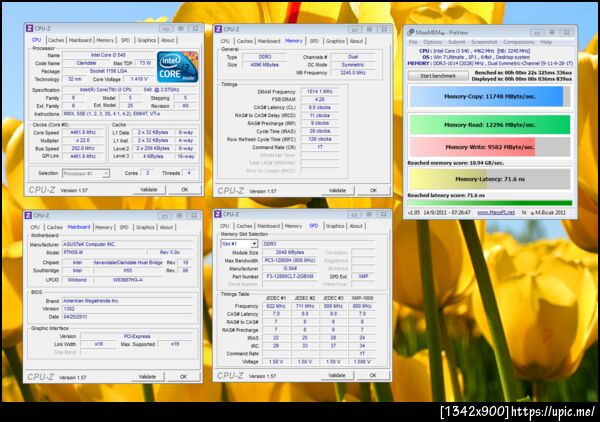Select the Mainboard tab in the SPD-tab window

[269, 226]
